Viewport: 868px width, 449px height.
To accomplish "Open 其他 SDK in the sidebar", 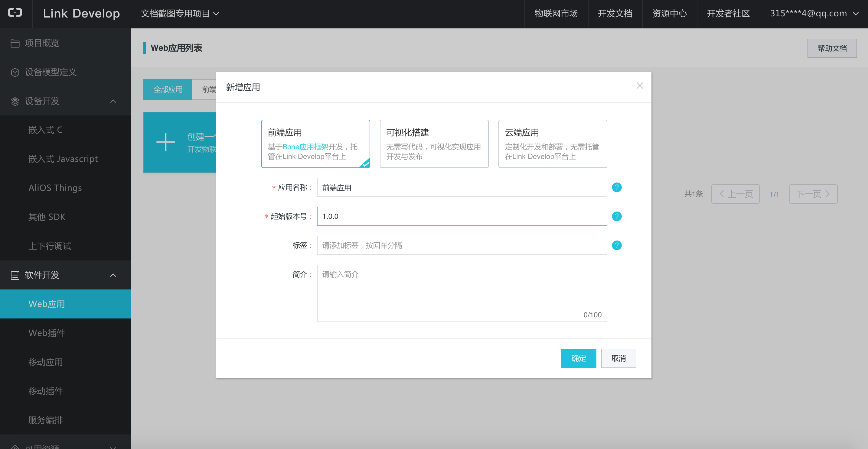I will pos(65,217).
